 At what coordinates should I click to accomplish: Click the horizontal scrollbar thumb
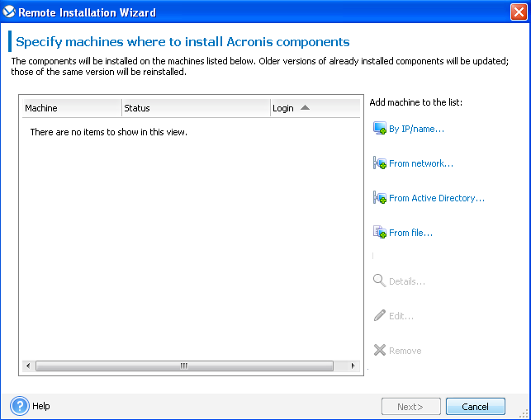coord(184,366)
